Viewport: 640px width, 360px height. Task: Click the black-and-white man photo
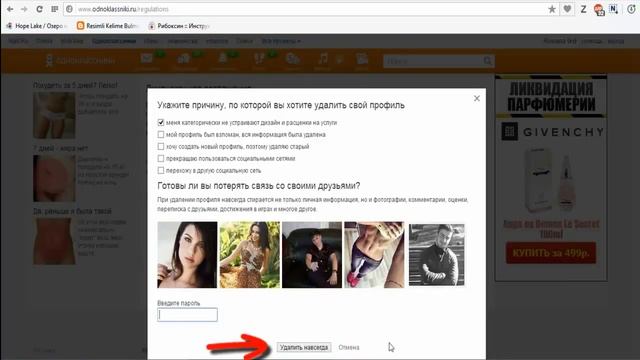[437, 255]
